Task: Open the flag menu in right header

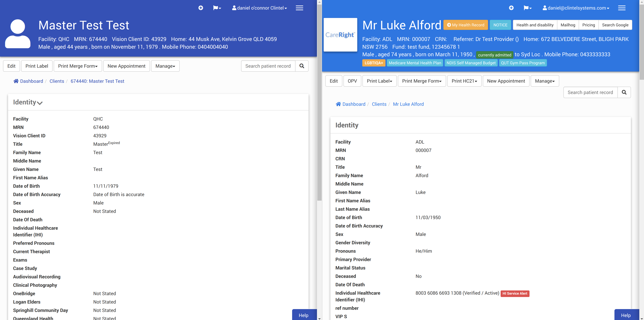Action: click(x=527, y=8)
